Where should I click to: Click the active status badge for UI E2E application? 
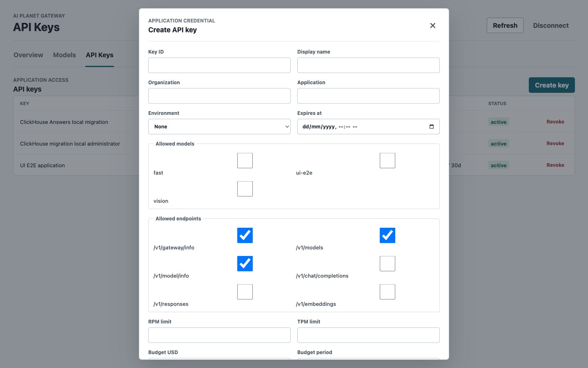tap(499, 165)
